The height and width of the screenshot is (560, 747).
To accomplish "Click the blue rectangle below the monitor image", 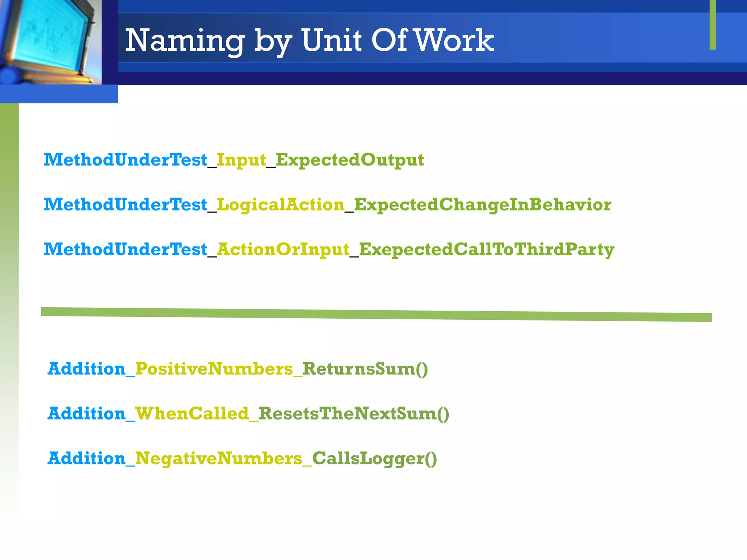I will [58, 94].
